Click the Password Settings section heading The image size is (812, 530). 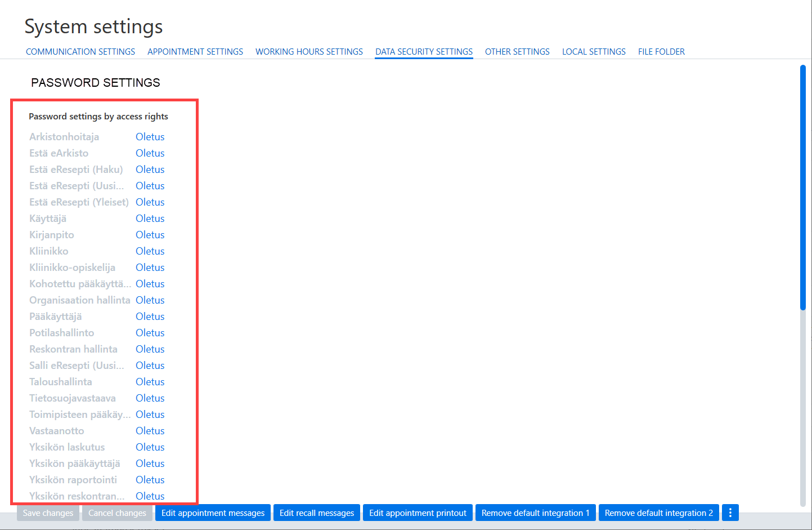coord(96,83)
